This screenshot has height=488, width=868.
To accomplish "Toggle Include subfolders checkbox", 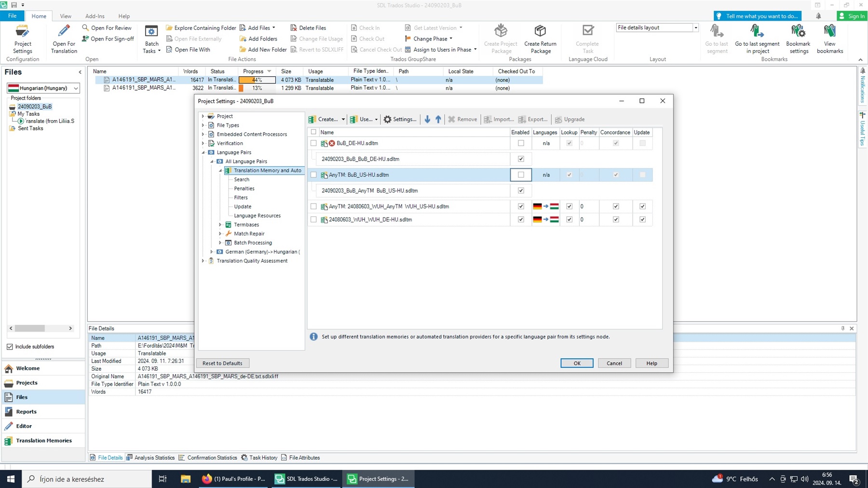I will (10, 347).
